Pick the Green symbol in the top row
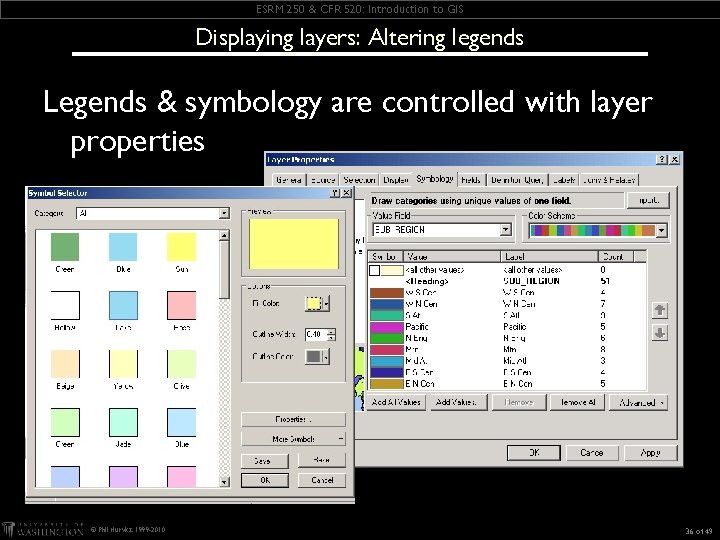Screen dimensions: 720x540 (65, 247)
